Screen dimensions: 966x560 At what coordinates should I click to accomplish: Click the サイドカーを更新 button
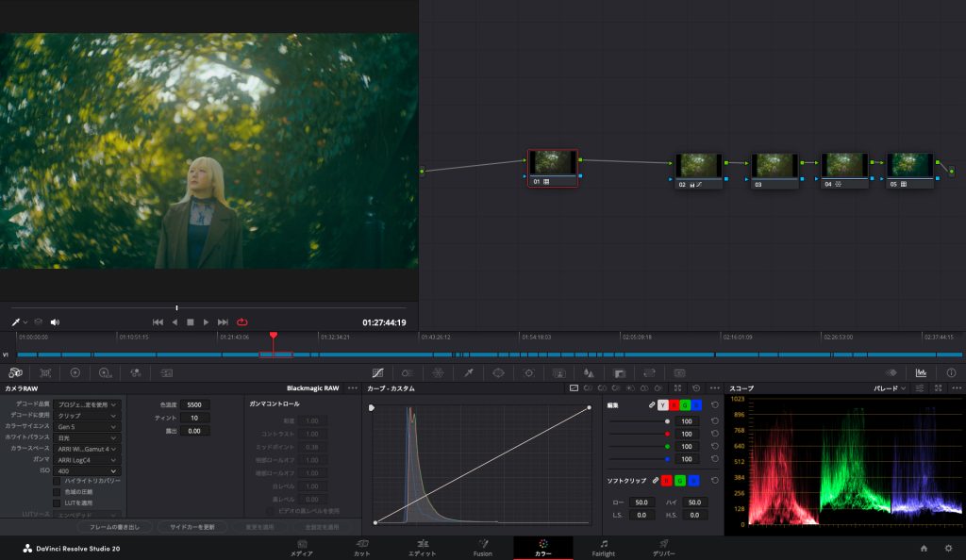(192, 526)
